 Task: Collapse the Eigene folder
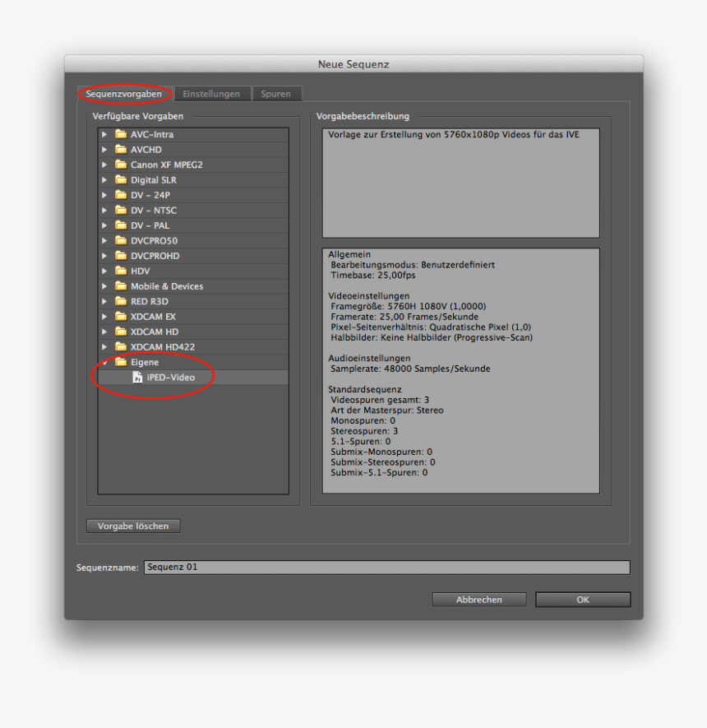tap(104, 362)
